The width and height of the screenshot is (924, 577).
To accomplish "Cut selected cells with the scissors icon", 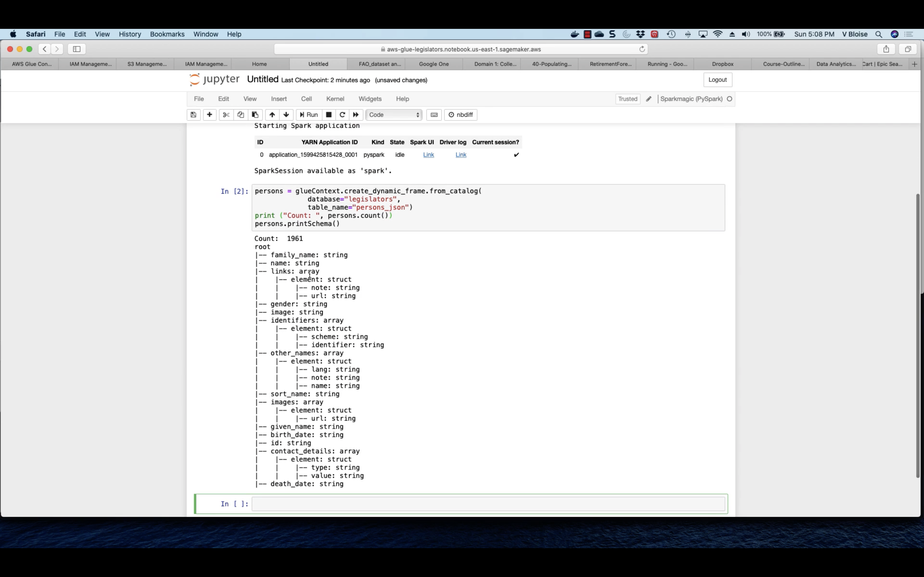I will 226,115.
